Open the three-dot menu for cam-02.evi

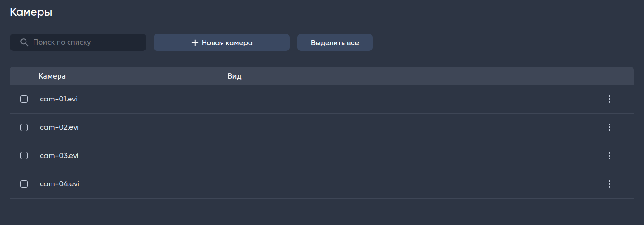point(610,127)
